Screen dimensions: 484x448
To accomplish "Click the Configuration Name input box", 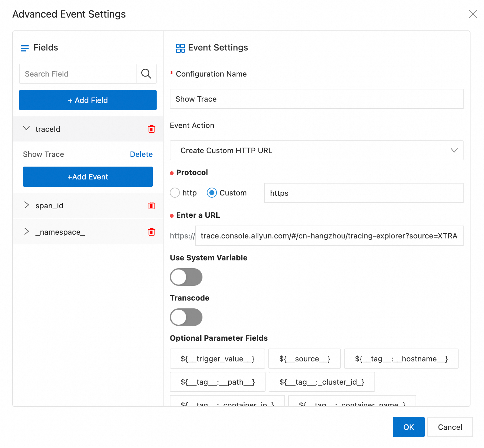I will (316, 99).
